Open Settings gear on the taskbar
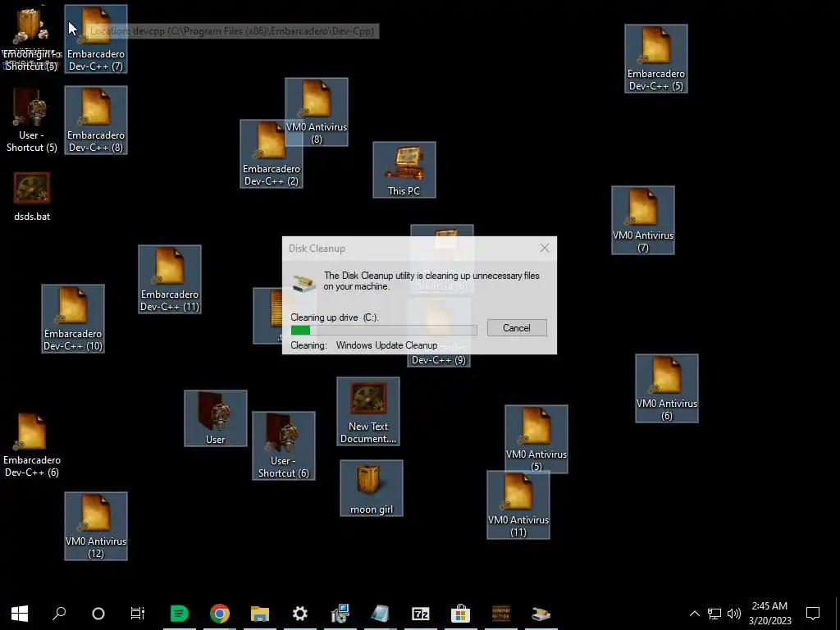The image size is (840, 630). point(300,614)
